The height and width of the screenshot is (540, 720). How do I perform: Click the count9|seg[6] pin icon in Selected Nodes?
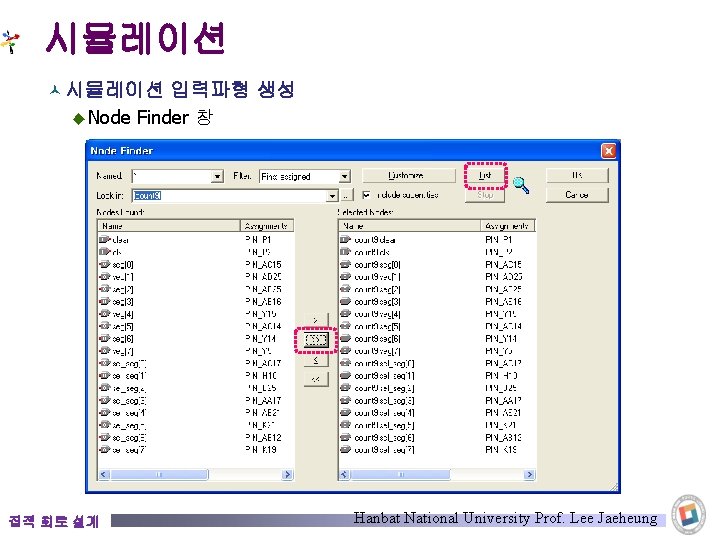tap(345, 338)
